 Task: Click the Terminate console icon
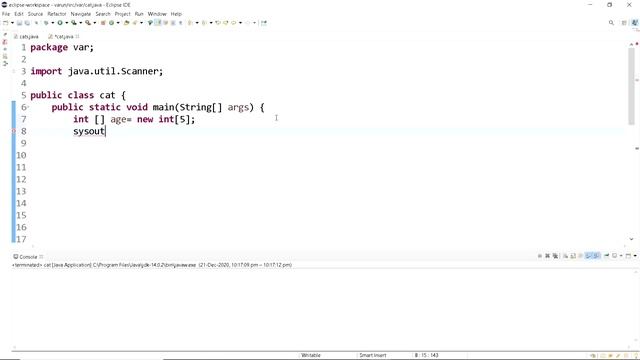tap(540, 256)
